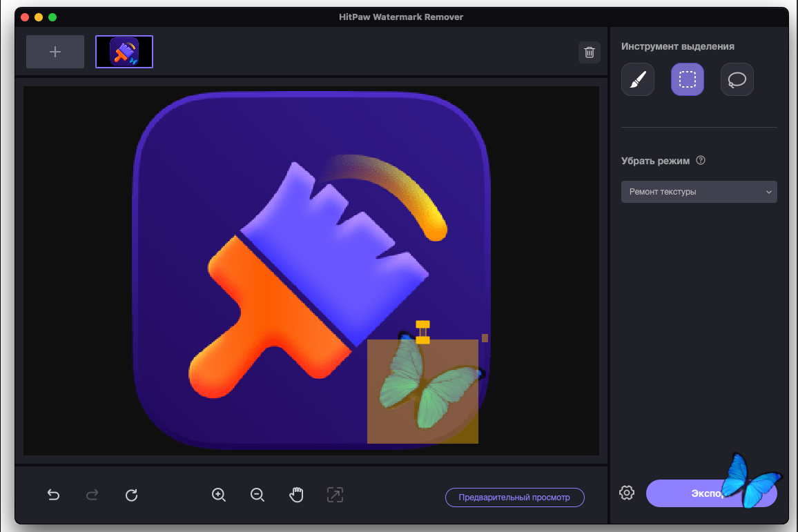
Task: Click the Предварительный просмотр button
Action: 514,497
